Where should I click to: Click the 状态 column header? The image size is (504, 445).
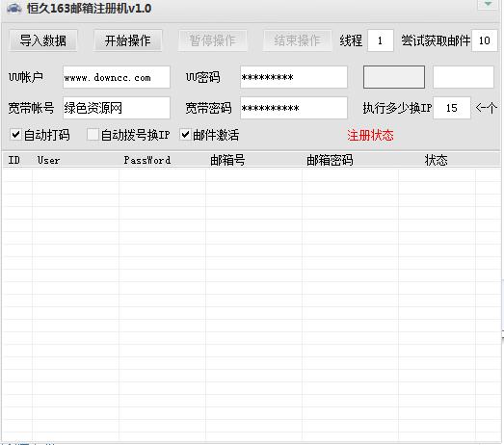point(437,160)
